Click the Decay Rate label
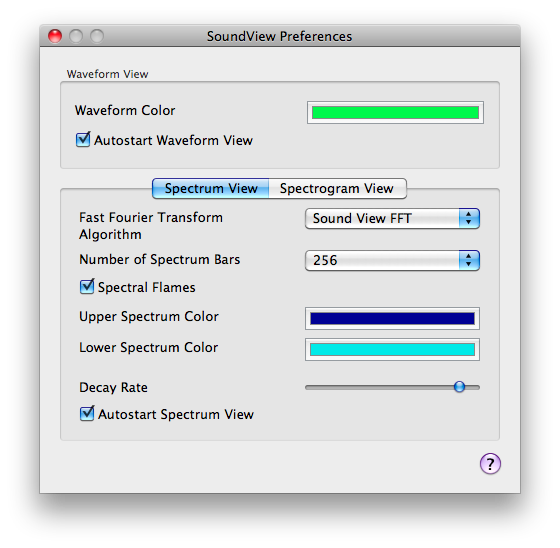The height and width of the screenshot is (548, 560). (x=113, y=387)
